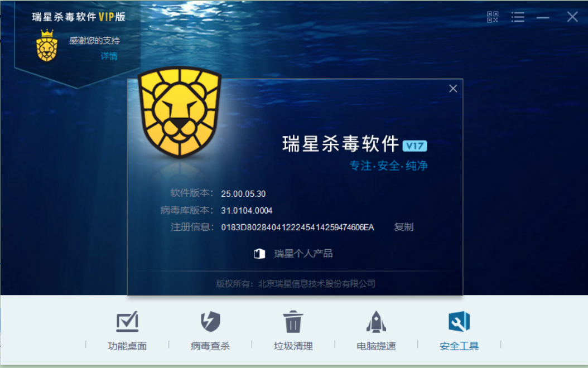Viewport: 588px width, 368px height.
Task: Select the 安全工具 tab label
Action: click(459, 346)
